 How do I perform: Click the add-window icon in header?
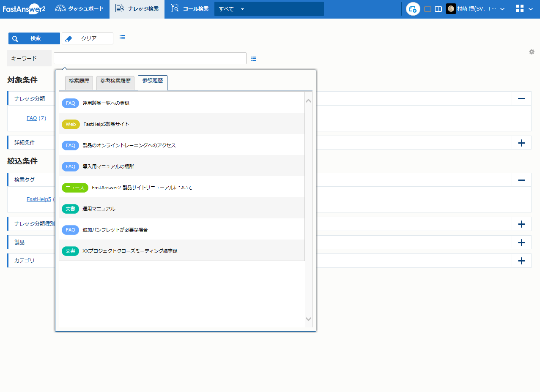pyautogui.click(x=413, y=9)
